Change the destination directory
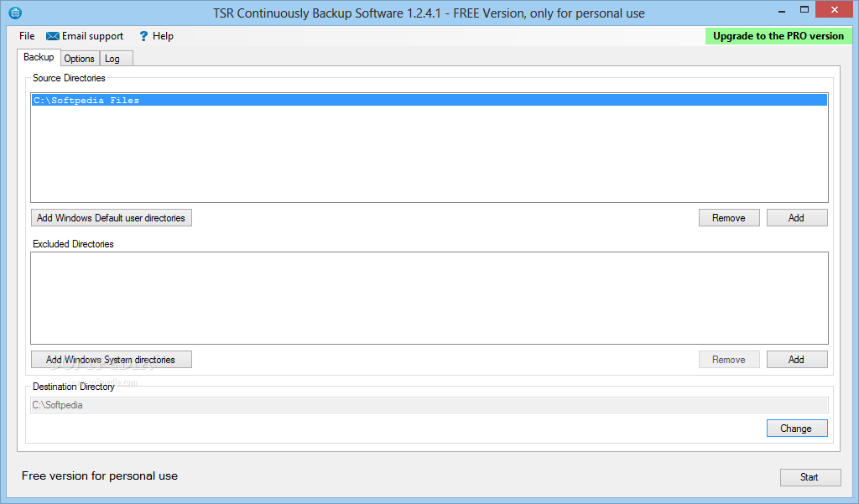Screen dimensions: 859x504 797,428
